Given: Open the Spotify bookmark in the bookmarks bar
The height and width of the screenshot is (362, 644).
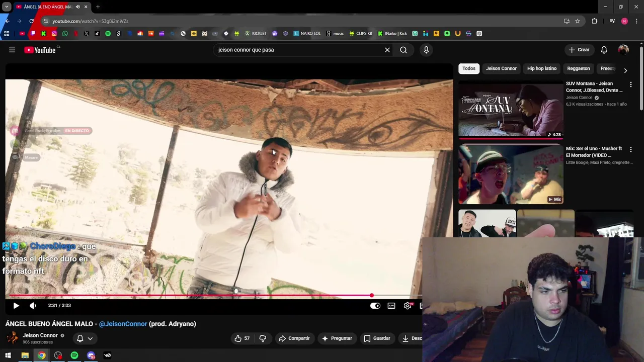Looking at the screenshot, I should coord(108,34).
